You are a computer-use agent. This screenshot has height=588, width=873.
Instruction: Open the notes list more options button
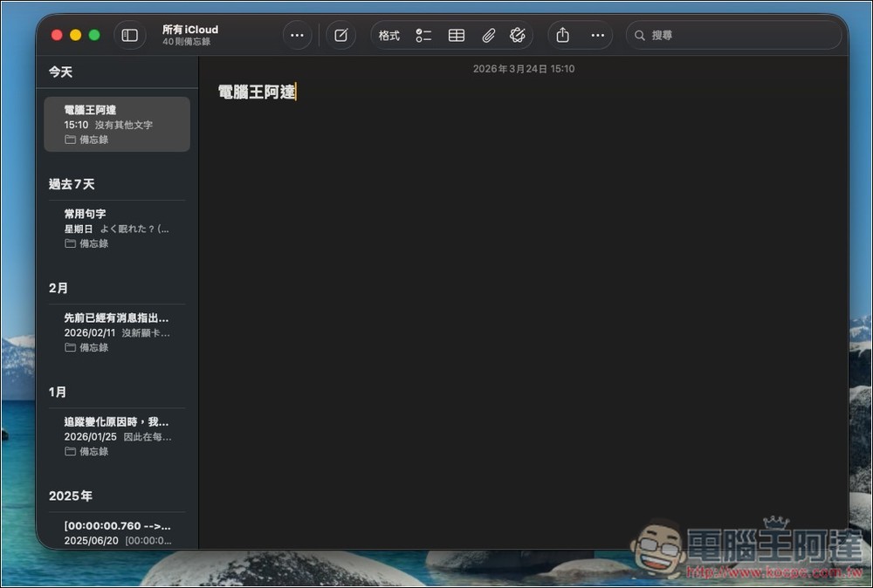298,36
